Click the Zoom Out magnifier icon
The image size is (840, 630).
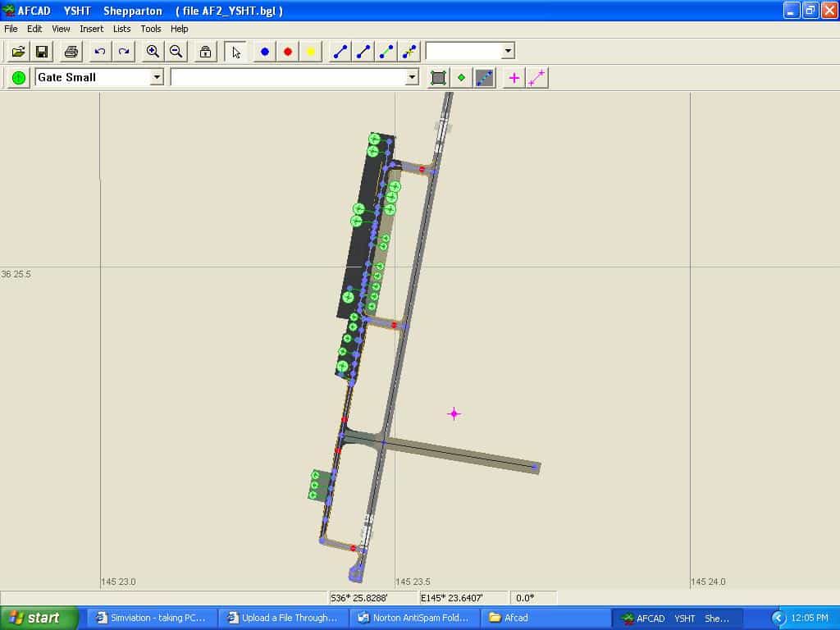point(176,52)
